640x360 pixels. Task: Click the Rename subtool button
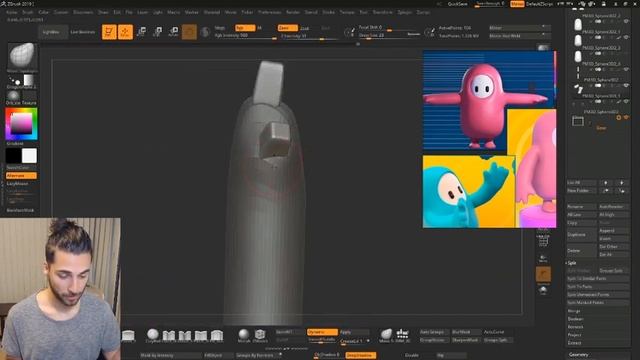(x=581, y=207)
